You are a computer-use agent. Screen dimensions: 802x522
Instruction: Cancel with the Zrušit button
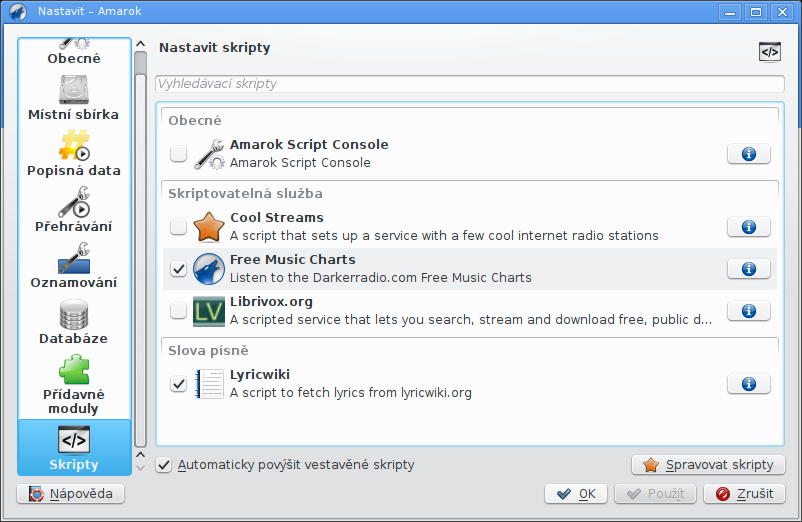tap(744, 494)
